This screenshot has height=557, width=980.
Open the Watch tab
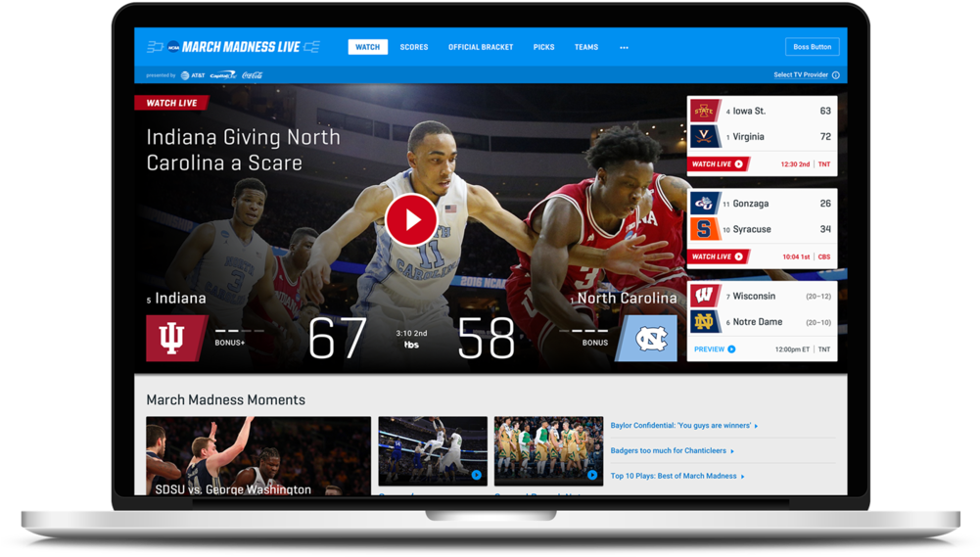[367, 47]
